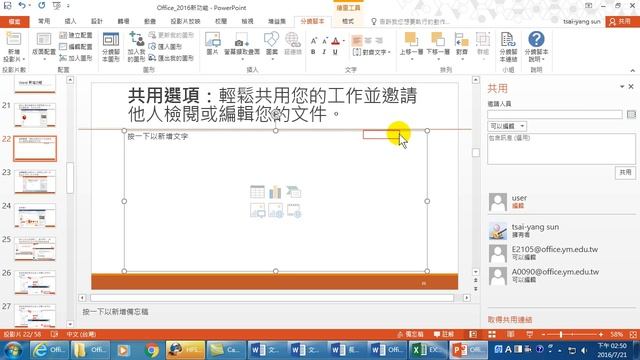
Task: Click the Get a sharing link (取得共用連結) link
Action: pyautogui.click(x=510, y=319)
